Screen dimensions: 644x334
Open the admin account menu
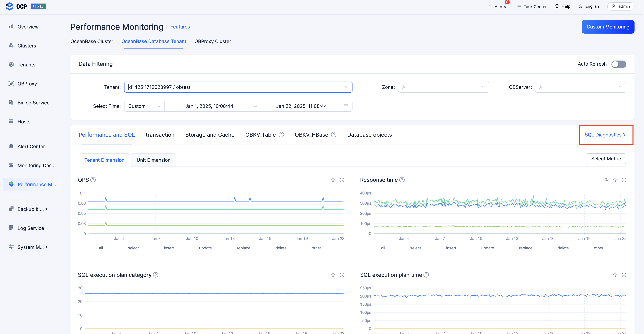620,6
